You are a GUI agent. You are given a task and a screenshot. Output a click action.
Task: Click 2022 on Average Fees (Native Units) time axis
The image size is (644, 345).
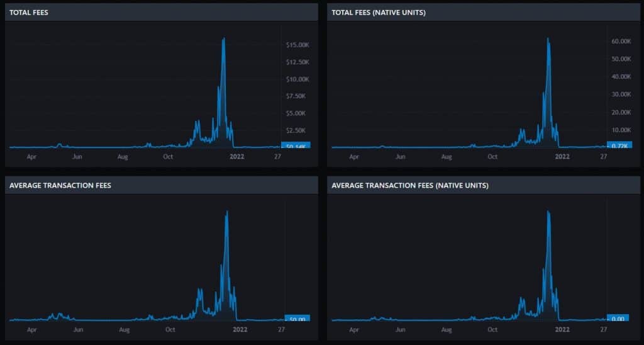(562, 329)
